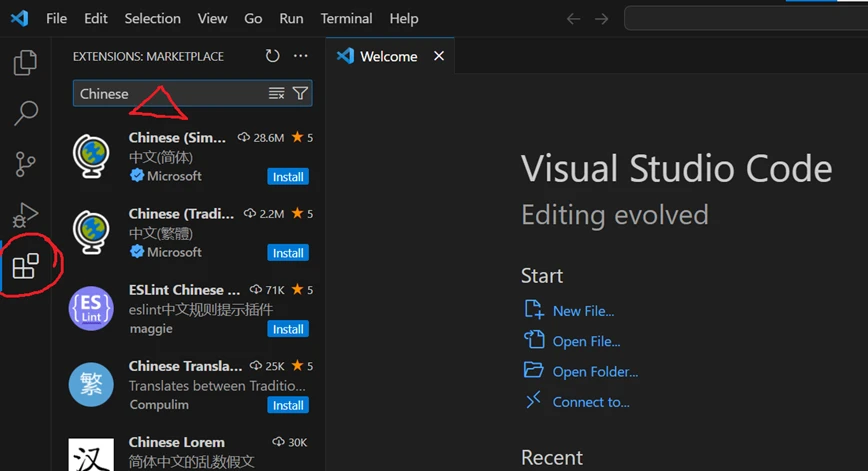Click the New File link
Viewport: 868px width, 471px height.
[x=583, y=311]
